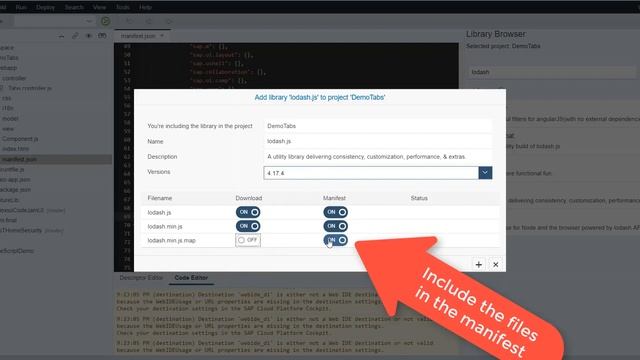Toggle the show-hidden-files eye icon
Image resolution: width=640 pixels, height=360 pixels.
(89, 36)
